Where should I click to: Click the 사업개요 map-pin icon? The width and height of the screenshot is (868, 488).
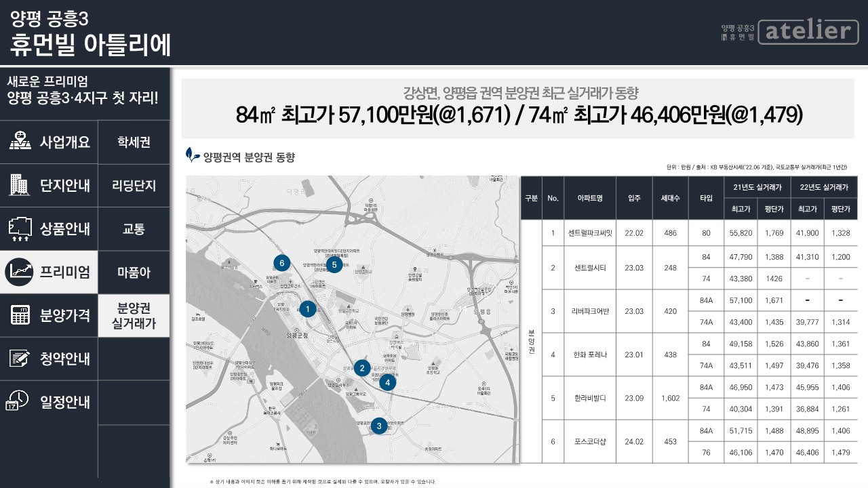[x=20, y=141]
